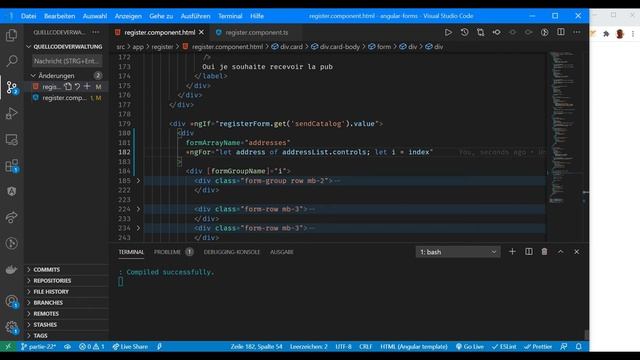The width and height of the screenshot is (640, 360).
Task: Open the Accounts icon in activity bar
Action: 11,302
